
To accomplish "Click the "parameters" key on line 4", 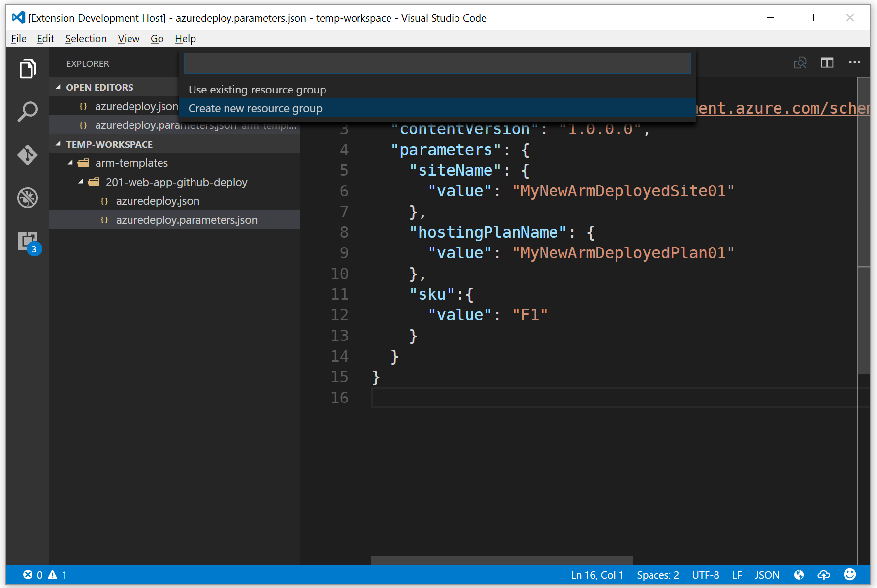I will [x=446, y=150].
